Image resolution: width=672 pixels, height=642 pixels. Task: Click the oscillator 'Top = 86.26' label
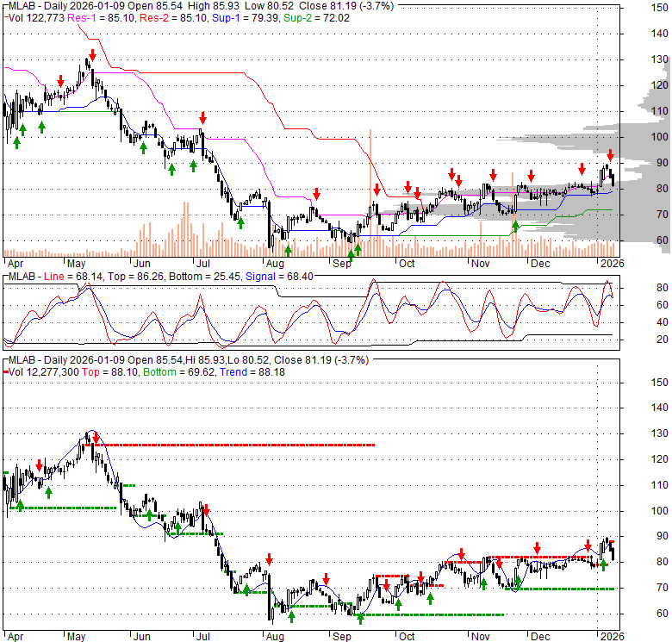pyautogui.click(x=136, y=277)
